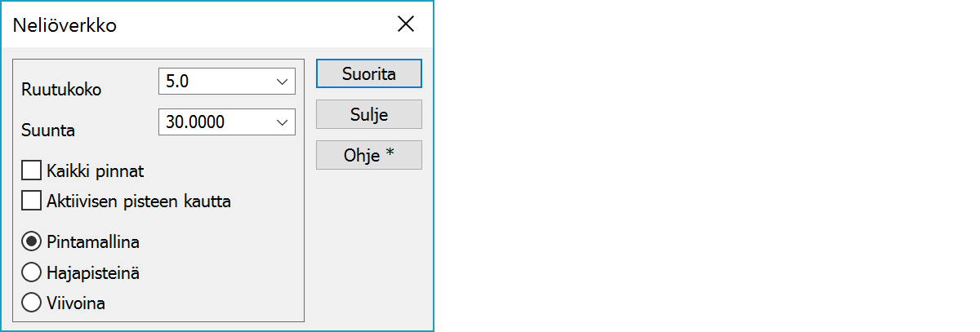Select the Pintamallina radio button
This screenshot has width=980, height=332.
[32, 241]
